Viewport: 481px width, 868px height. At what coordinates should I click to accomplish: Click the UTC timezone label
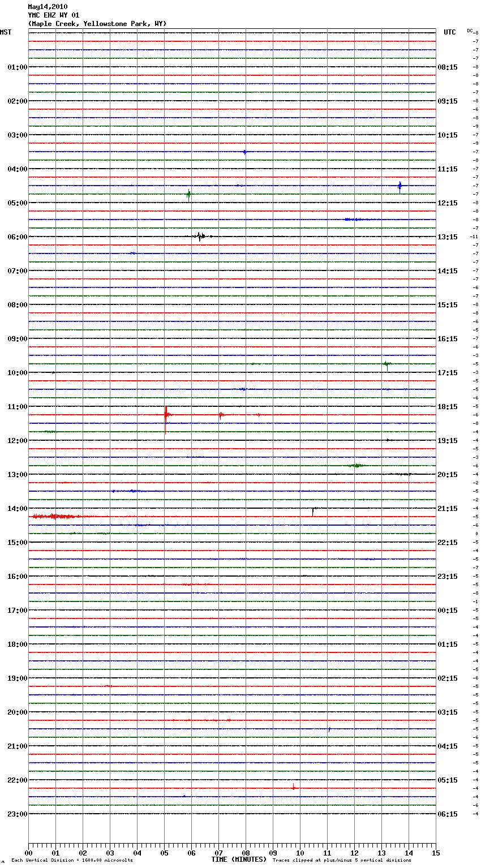[x=450, y=32]
